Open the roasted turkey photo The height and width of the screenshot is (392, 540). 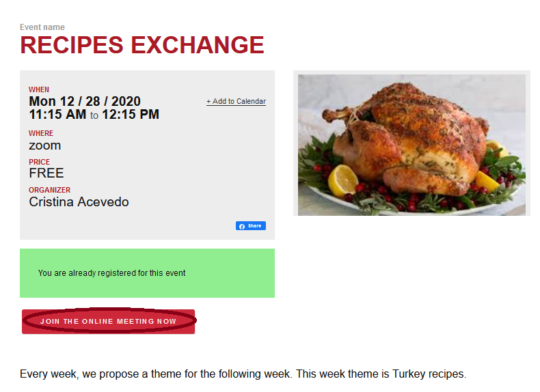(x=411, y=145)
